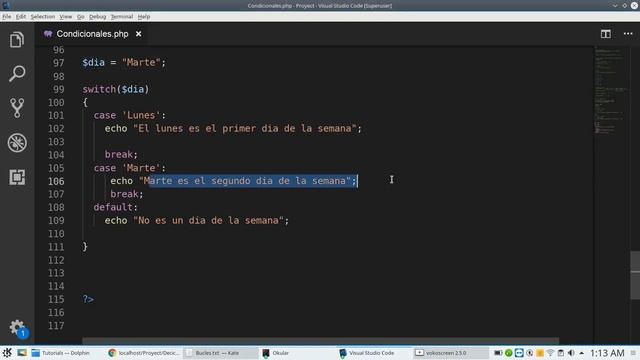Click the vertical scrollbar thumb

coord(635,276)
